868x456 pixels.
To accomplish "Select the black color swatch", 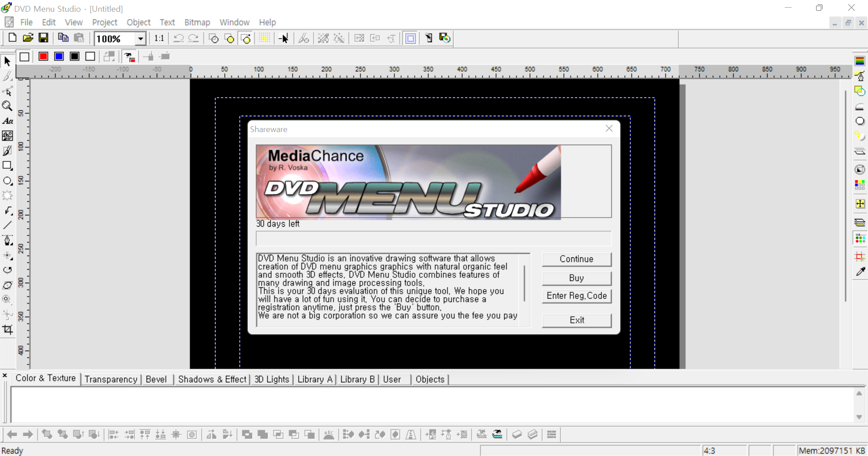I will pyautogui.click(x=75, y=57).
